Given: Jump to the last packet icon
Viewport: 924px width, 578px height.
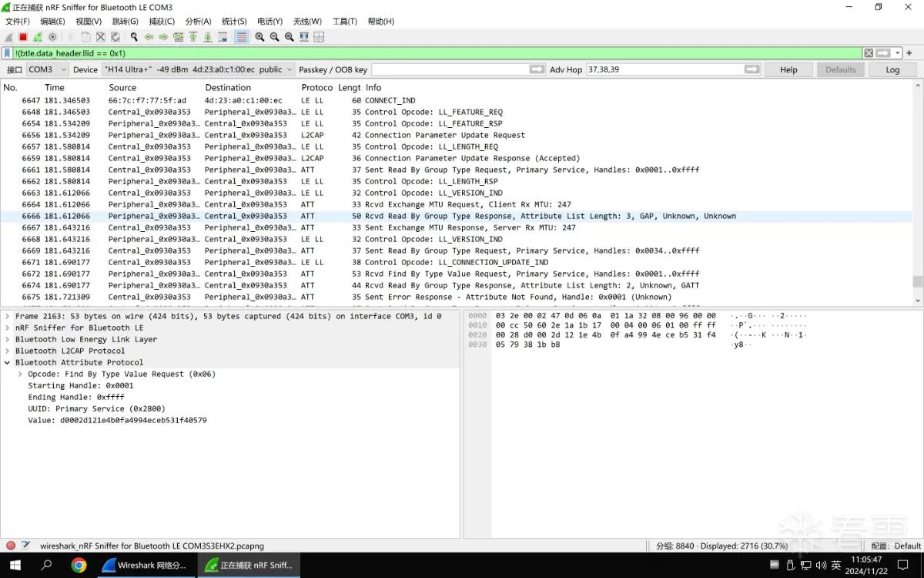Looking at the screenshot, I should (208, 37).
